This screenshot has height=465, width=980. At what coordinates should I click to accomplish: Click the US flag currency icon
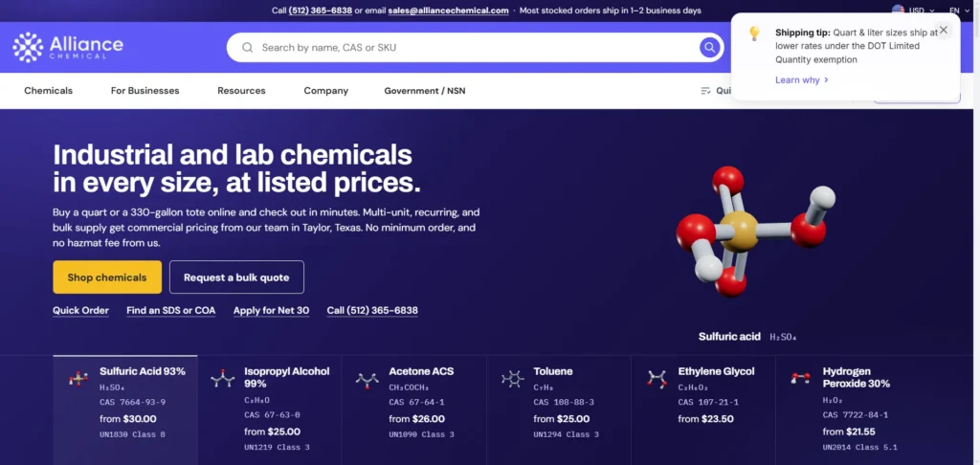tap(898, 10)
